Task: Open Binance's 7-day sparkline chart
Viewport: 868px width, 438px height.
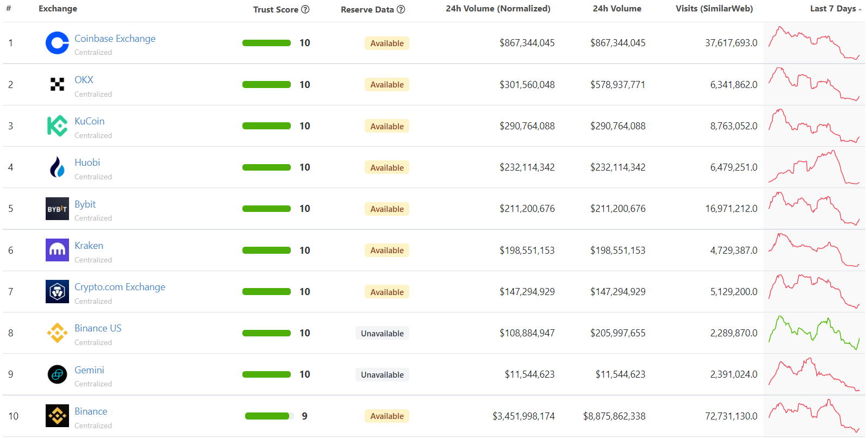Action: tap(814, 416)
